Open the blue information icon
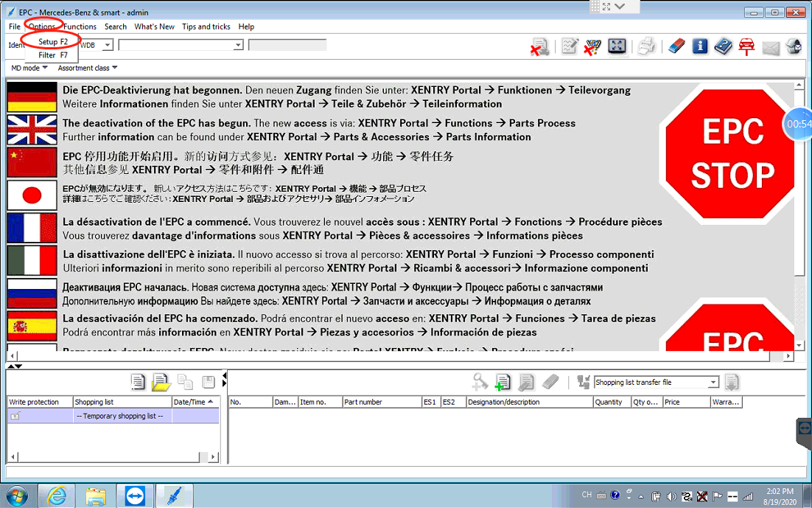 coord(699,46)
